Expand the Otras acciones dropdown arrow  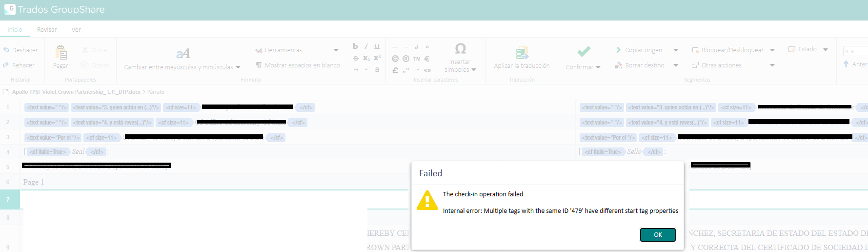pos(772,65)
